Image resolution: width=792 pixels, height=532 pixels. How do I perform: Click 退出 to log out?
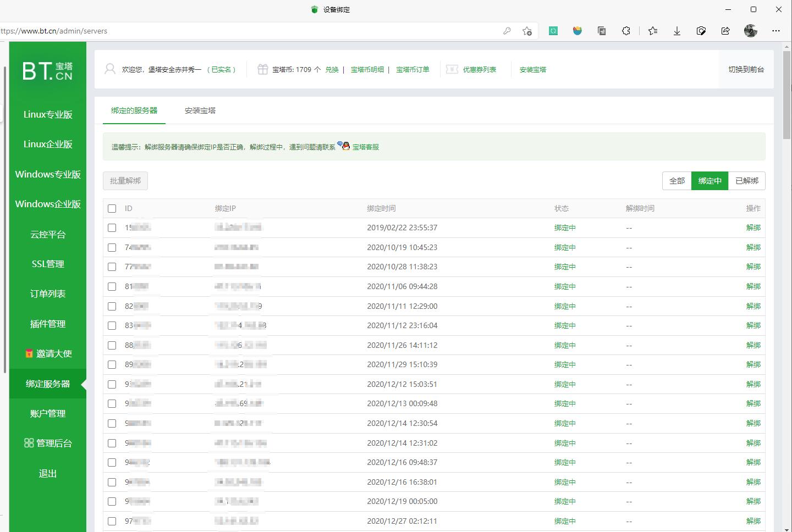[x=48, y=473]
